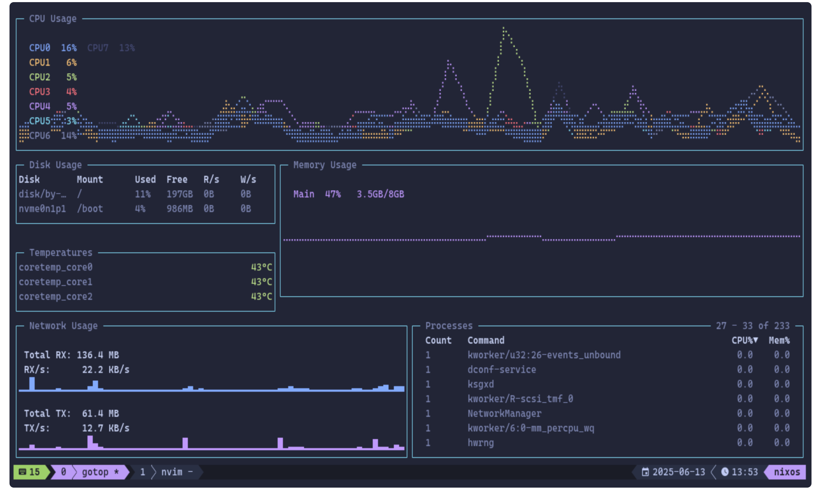Click the purple memory usage graph line
Screen dimensions: 821x504
coord(541,238)
